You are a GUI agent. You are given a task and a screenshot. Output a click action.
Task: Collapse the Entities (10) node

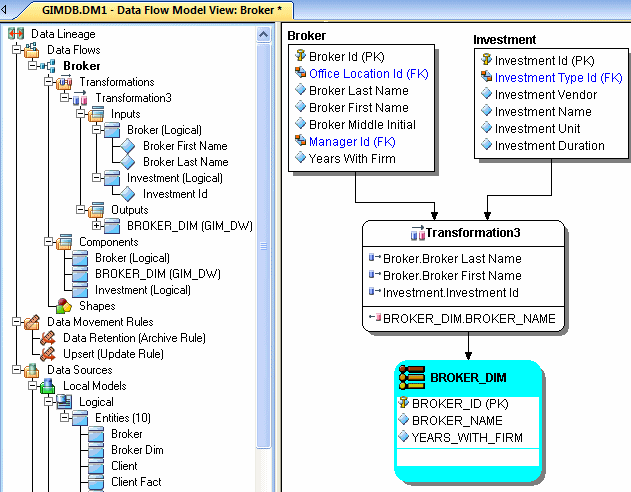click(64, 418)
